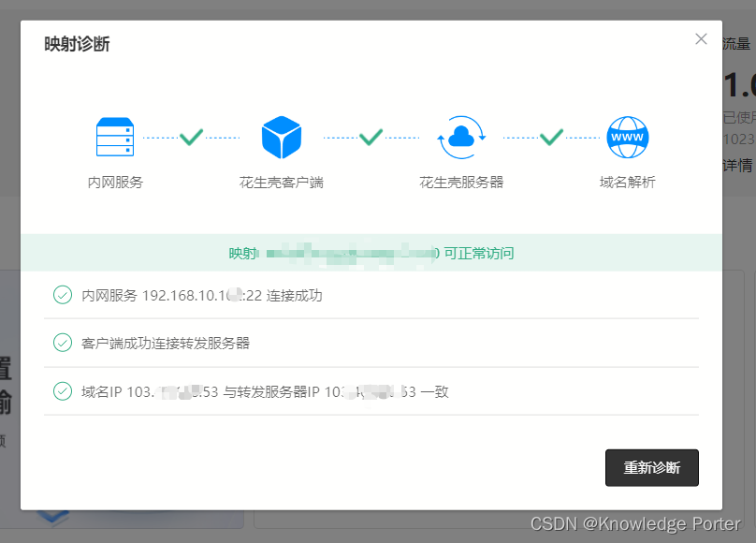Click the 客户端成功连接转发服务器 text
756x543 pixels.
pos(166,344)
